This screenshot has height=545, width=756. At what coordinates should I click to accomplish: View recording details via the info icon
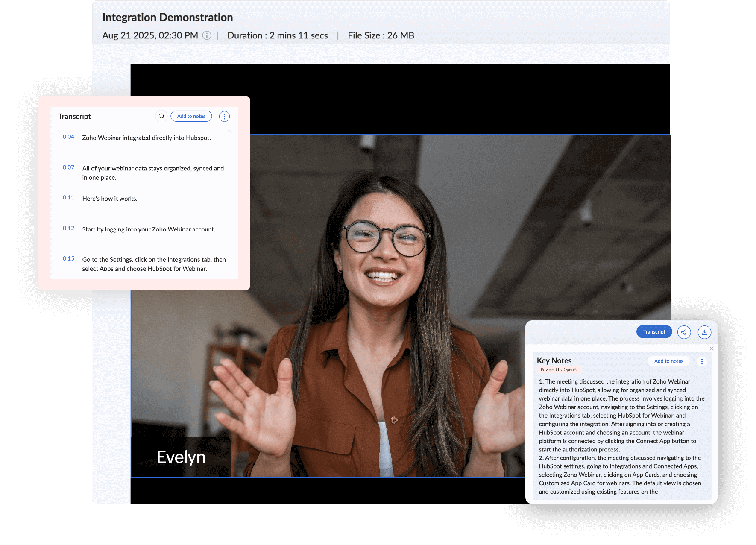tap(207, 35)
